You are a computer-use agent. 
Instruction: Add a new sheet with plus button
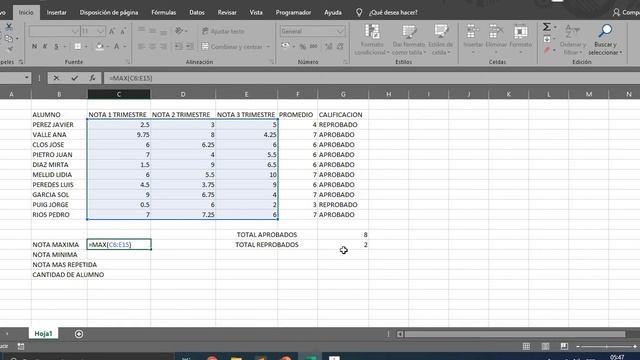coord(79,334)
